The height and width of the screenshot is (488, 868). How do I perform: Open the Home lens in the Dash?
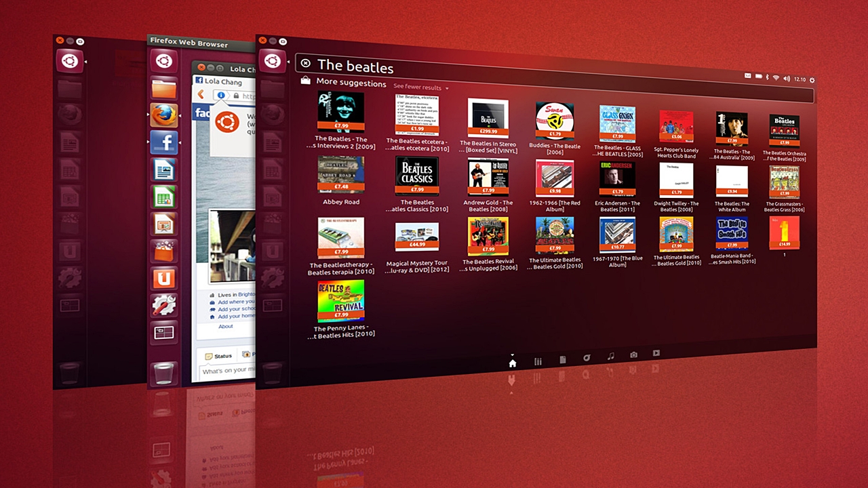[513, 361]
